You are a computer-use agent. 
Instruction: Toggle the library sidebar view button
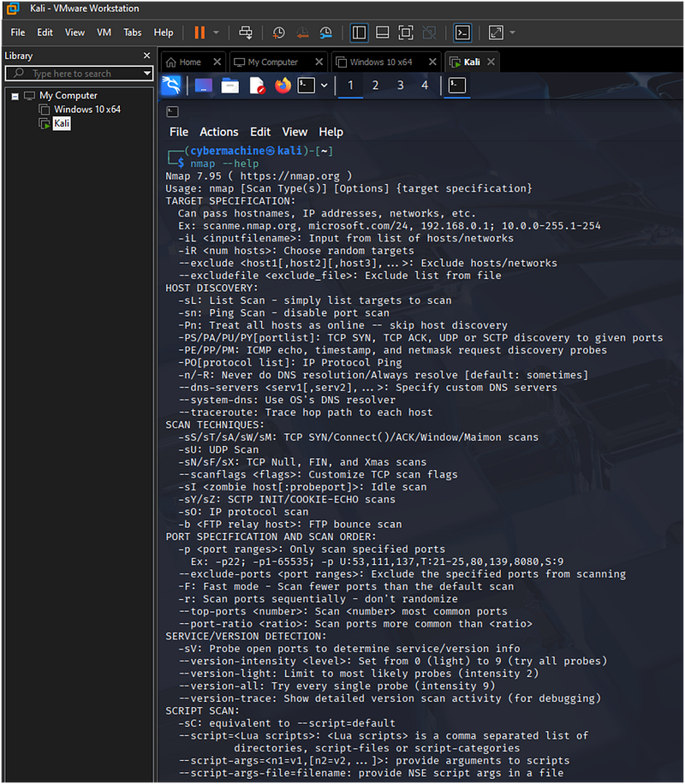(x=360, y=33)
